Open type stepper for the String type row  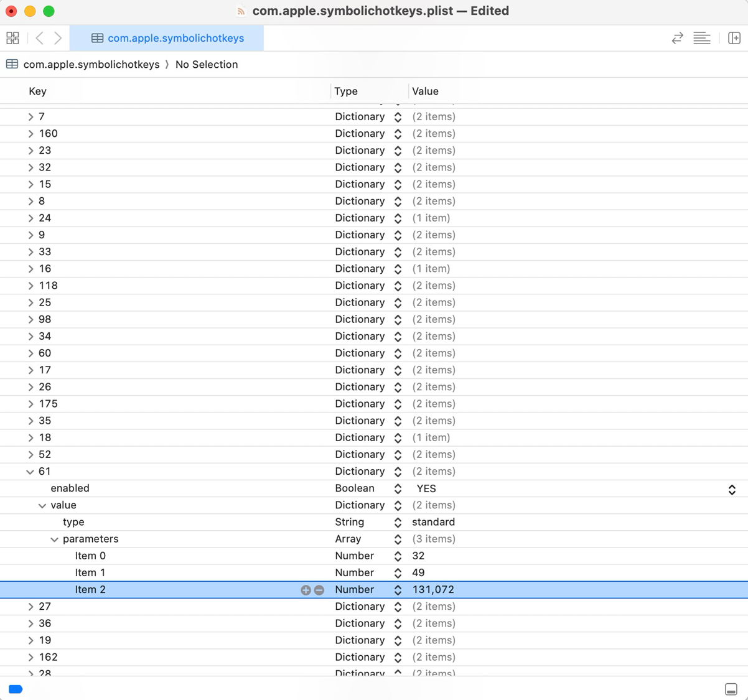398,523
